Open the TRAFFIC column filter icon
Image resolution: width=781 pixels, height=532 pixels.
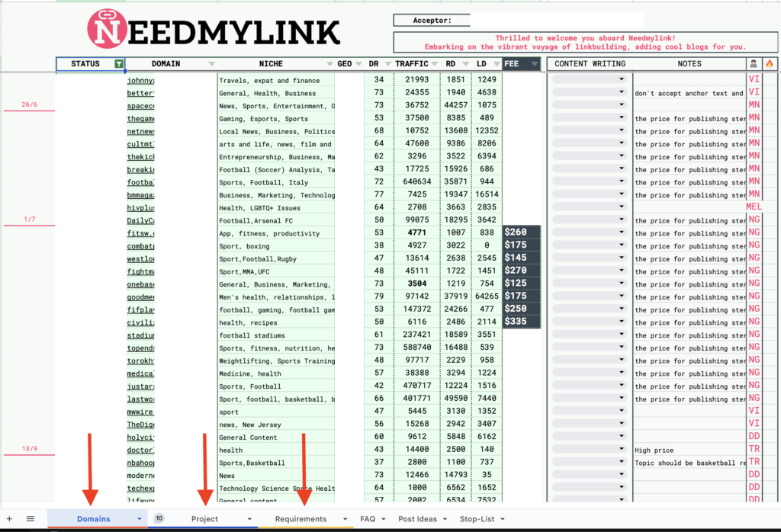pyautogui.click(x=435, y=64)
